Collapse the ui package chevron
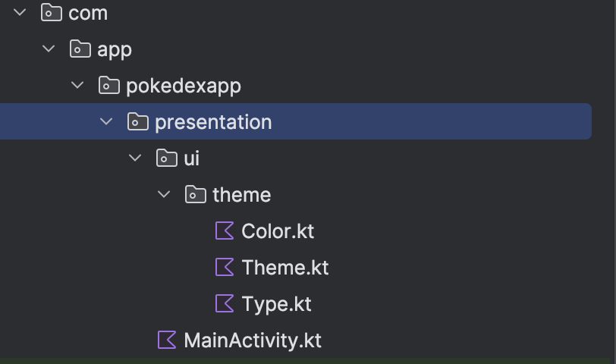Viewport: 616px width, 364px height. click(x=135, y=158)
